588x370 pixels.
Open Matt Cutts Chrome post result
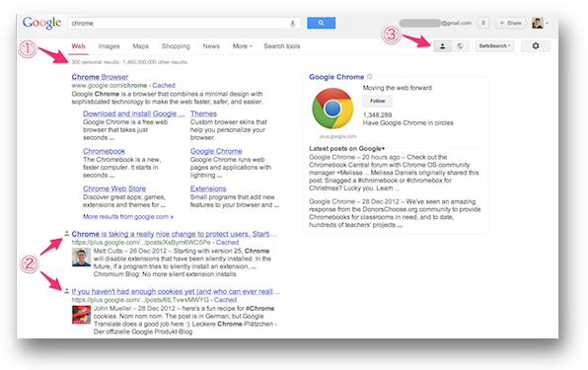(x=174, y=234)
